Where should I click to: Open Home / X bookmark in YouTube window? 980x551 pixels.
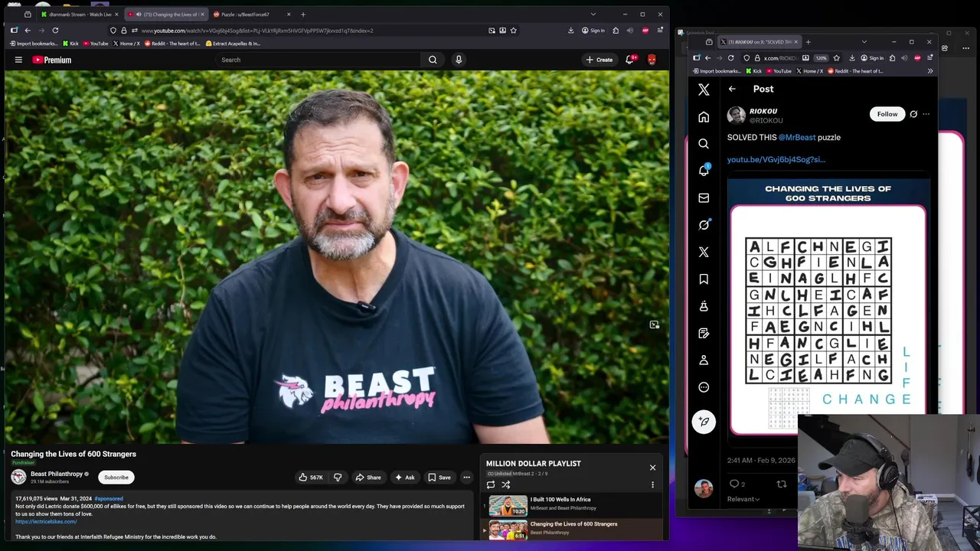[126, 44]
